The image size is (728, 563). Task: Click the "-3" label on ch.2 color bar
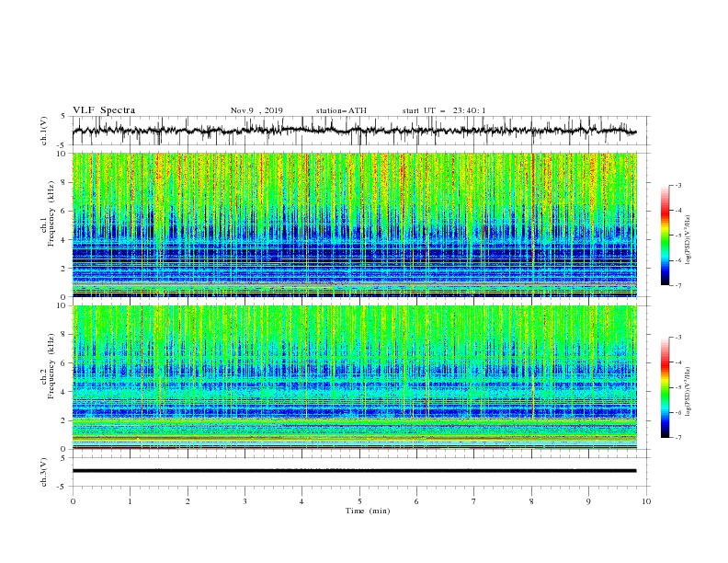(x=678, y=338)
